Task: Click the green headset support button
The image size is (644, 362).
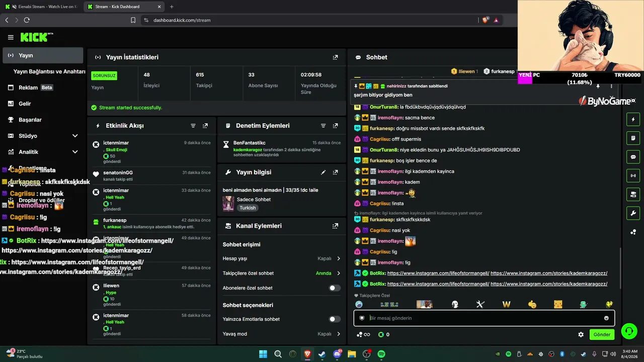Action: [629, 331]
